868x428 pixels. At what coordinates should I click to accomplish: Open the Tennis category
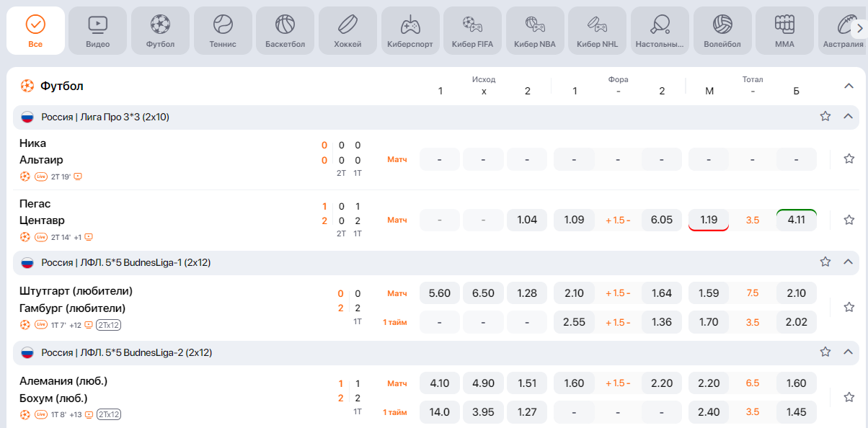(x=223, y=25)
